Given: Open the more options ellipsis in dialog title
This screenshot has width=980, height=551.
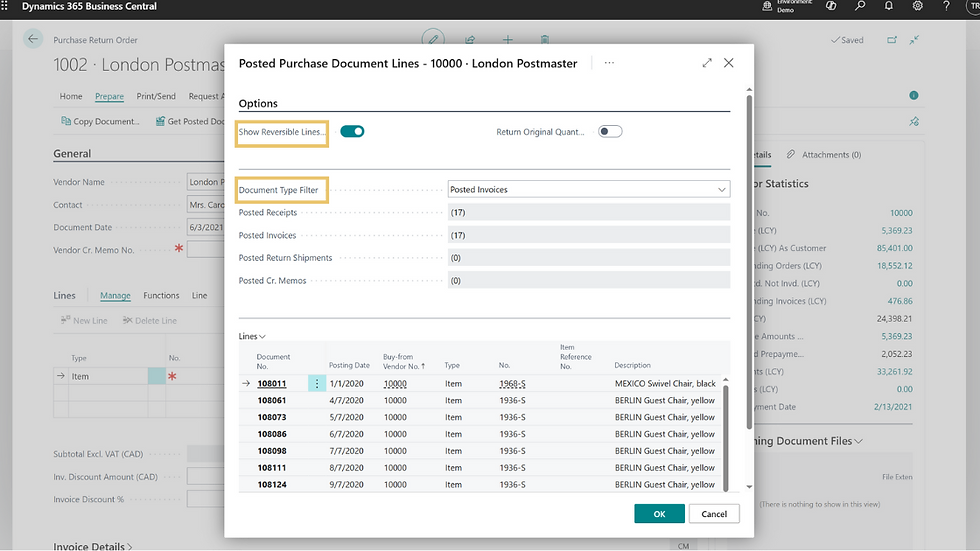Looking at the screenshot, I should point(609,62).
